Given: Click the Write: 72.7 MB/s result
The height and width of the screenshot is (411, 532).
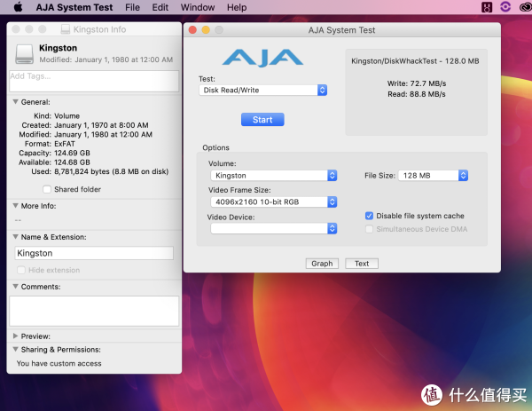Looking at the screenshot, I should coord(417,83).
